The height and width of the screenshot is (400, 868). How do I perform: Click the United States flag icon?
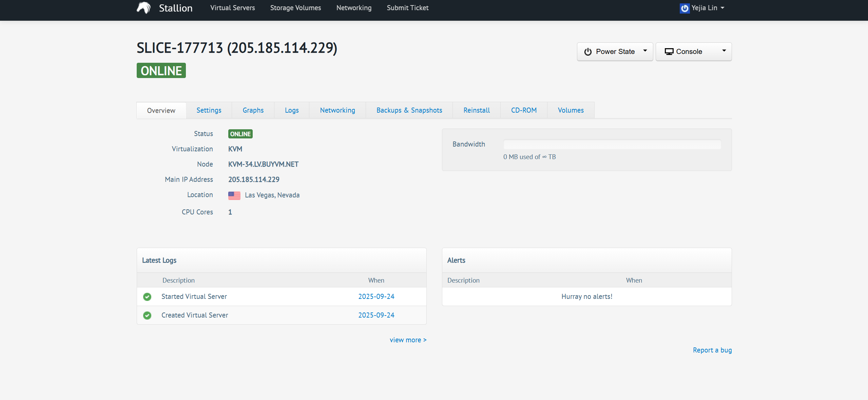234,195
